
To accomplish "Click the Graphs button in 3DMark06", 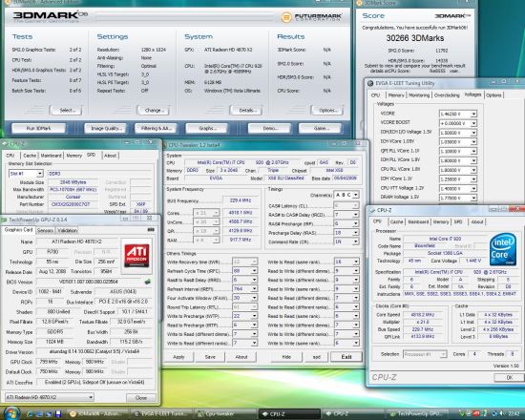I will [x=206, y=128].
